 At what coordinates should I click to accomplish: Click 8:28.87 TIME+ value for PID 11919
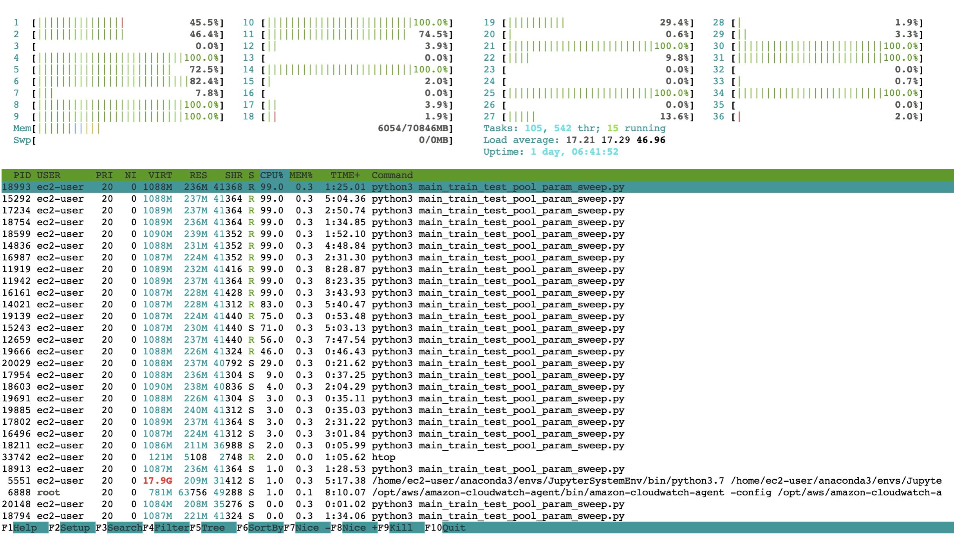(345, 269)
